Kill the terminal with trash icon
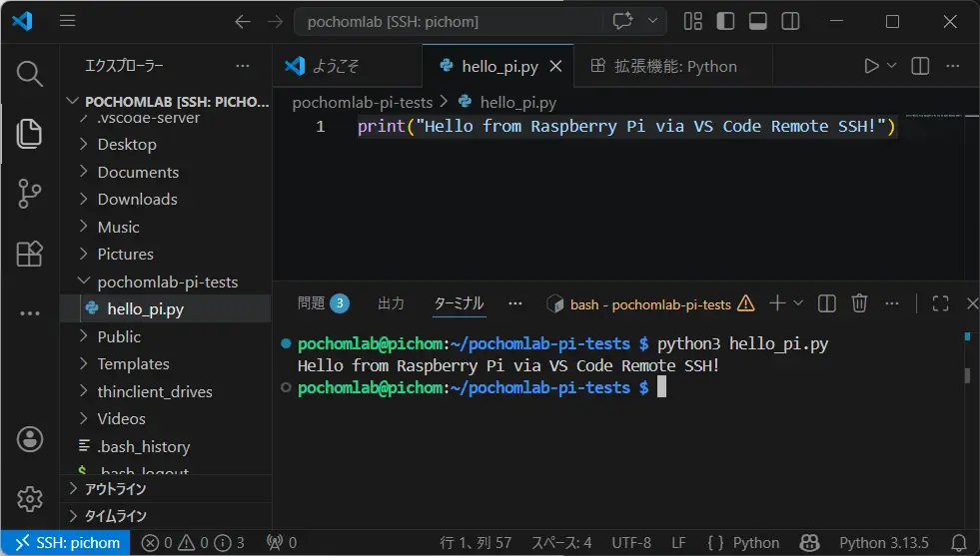The width and height of the screenshot is (980, 556). tap(859, 303)
